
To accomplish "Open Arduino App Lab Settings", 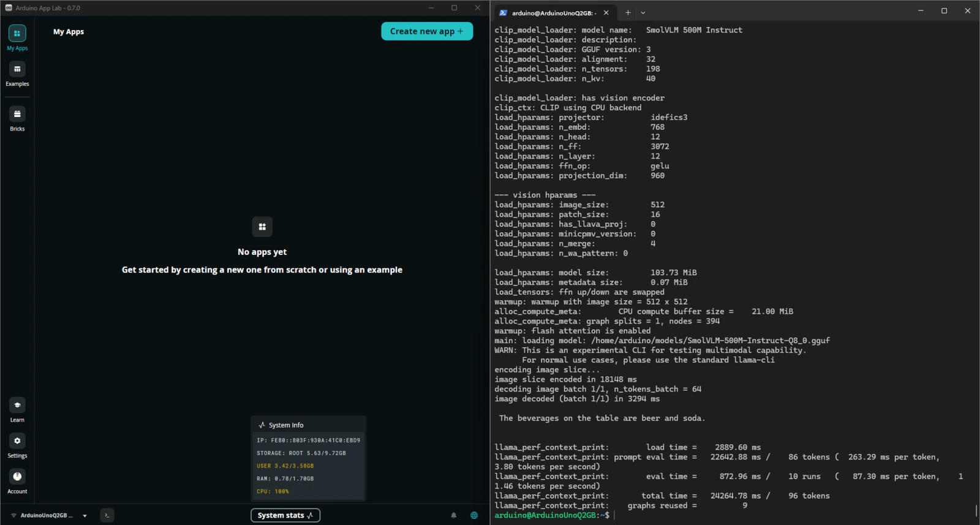I will (x=17, y=446).
